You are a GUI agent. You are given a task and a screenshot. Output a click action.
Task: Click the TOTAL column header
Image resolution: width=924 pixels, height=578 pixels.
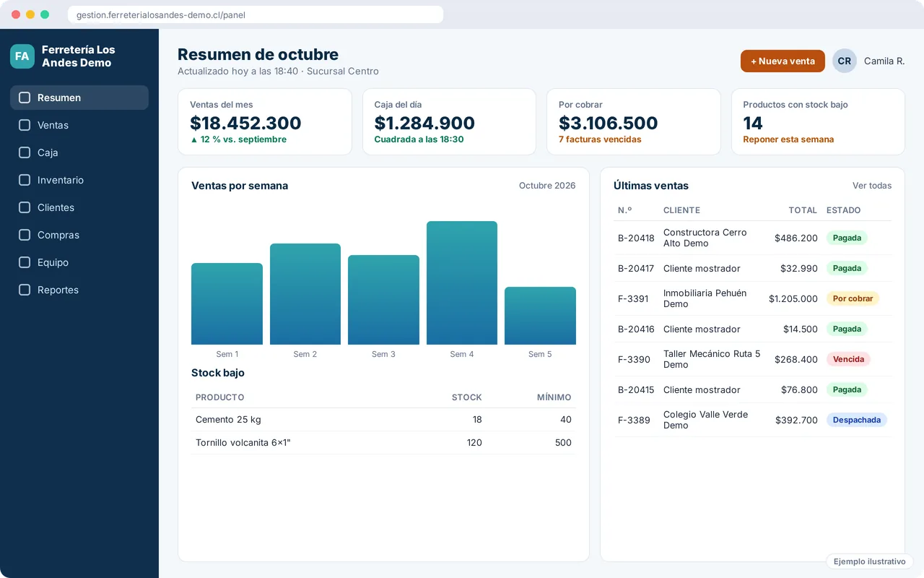tap(803, 210)
